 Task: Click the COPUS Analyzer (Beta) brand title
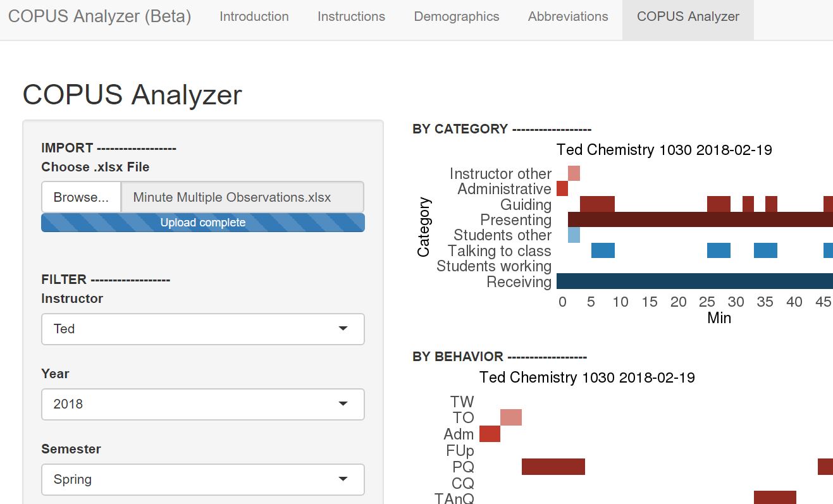pos(100,17)
